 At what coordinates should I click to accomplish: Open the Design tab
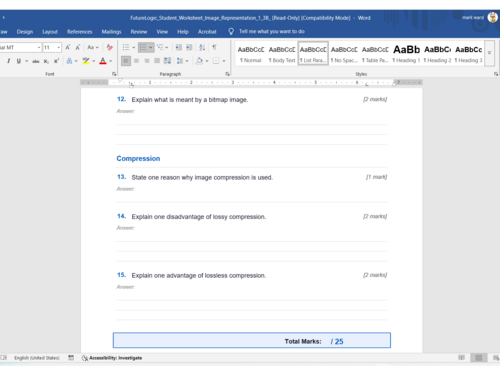coord(25,32)
